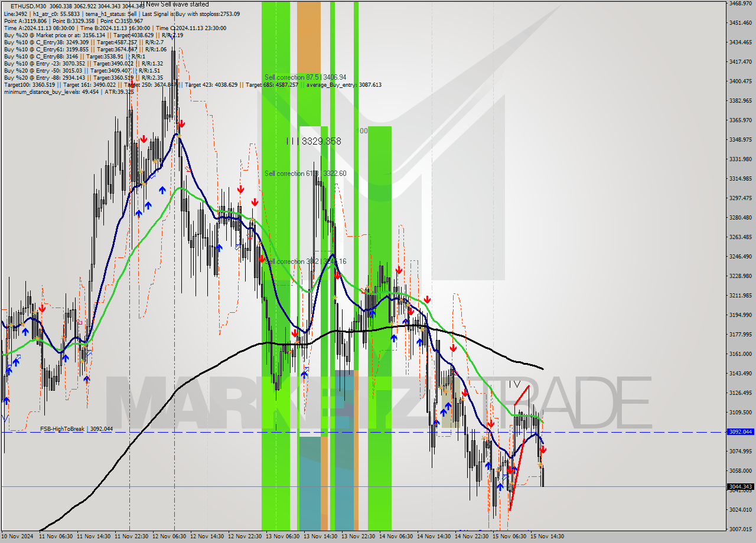Click the '13 Nov 14:30' time axis label

coord(321,537)
